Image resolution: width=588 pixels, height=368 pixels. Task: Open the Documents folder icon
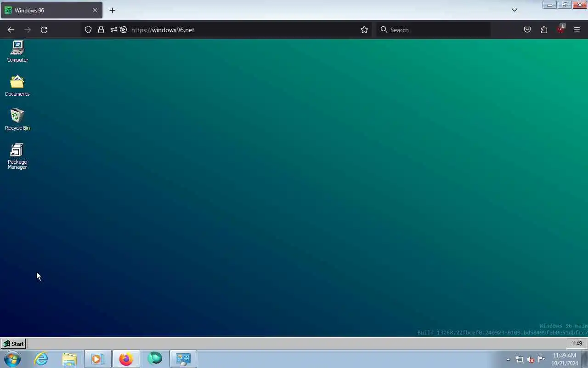pos(17,86)
